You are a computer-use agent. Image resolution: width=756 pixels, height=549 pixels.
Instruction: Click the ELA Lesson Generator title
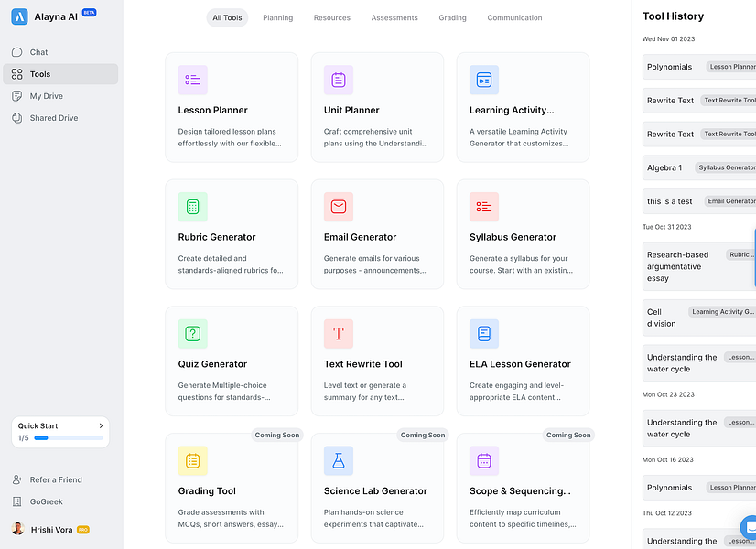[x=520, y=364]
